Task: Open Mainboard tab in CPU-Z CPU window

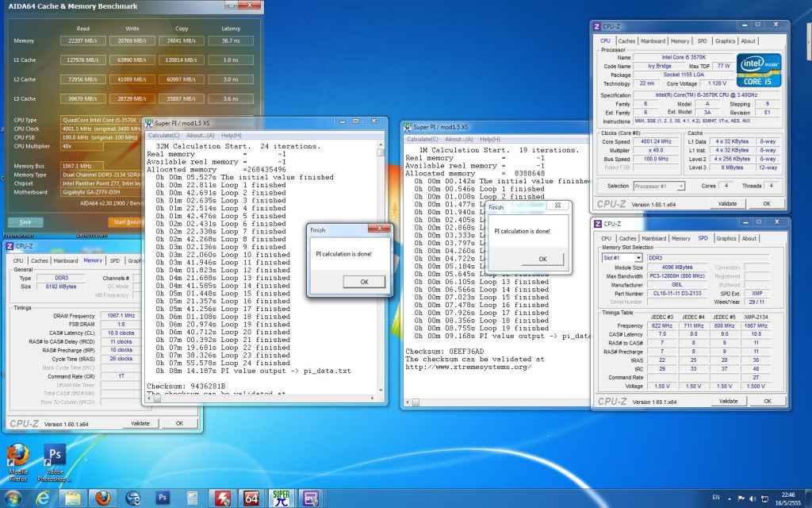Action: [653, 41]
